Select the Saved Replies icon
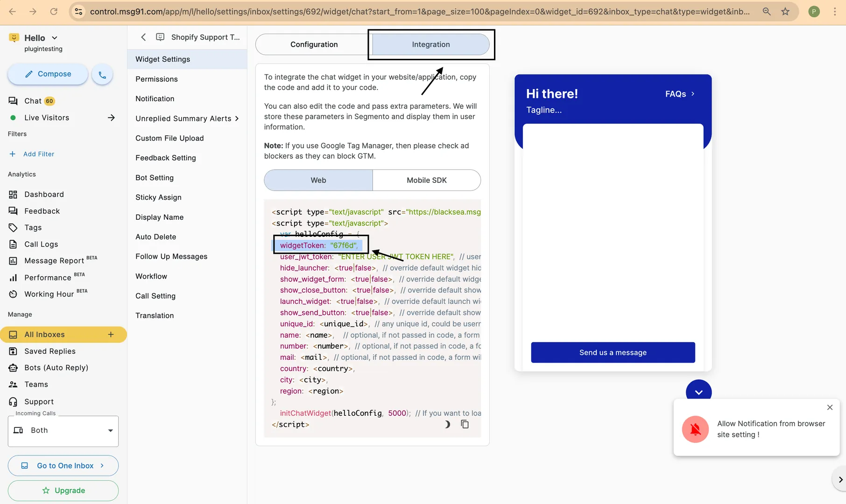The height and width of the screenshot is (504, 846). click(x=13, y=351)
